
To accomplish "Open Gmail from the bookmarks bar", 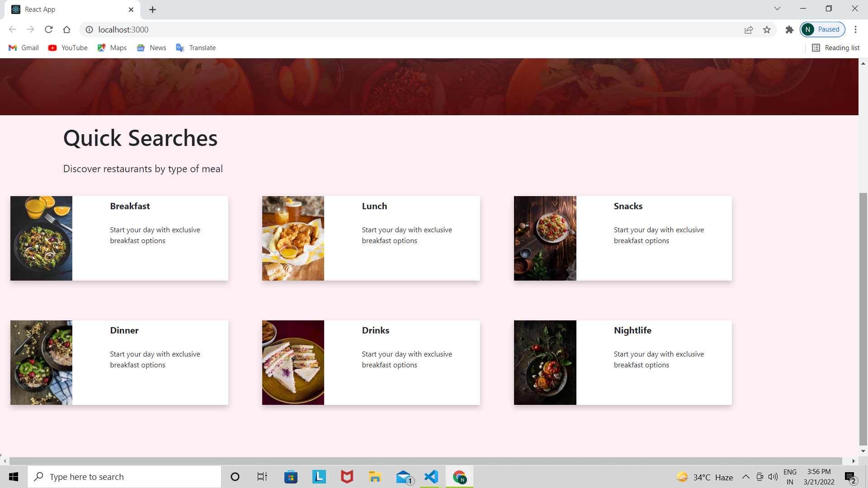I will pos(23,47).
